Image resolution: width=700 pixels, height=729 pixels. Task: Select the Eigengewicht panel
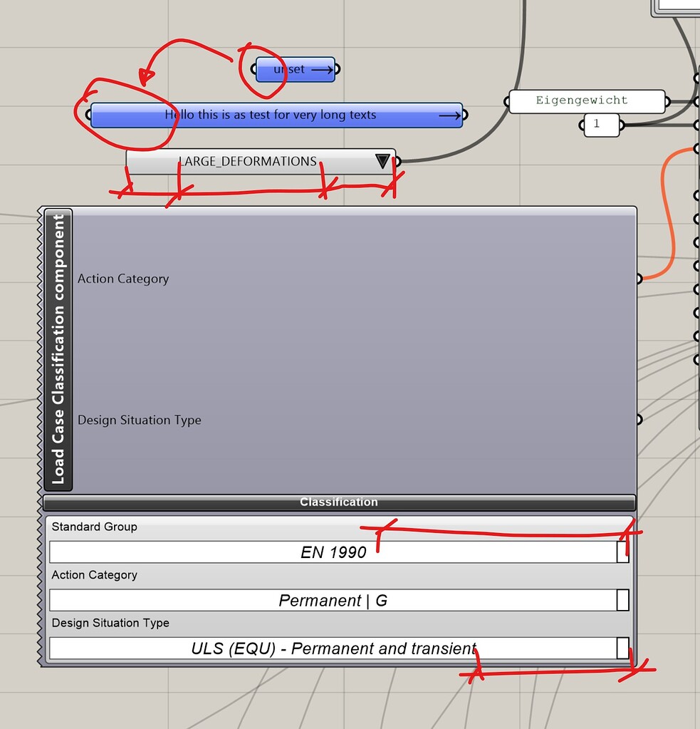[584, 101]
